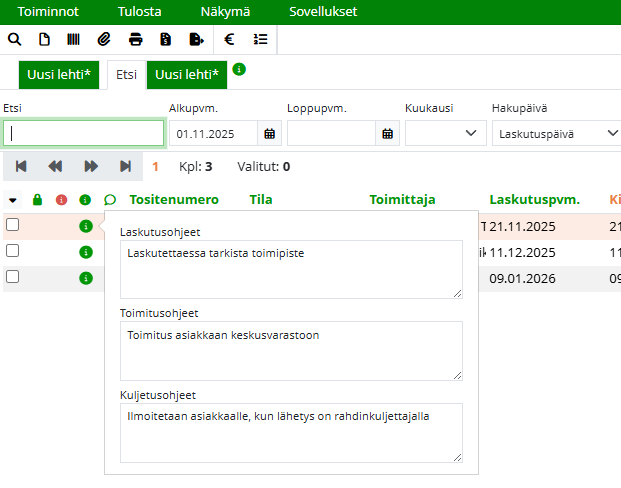This screenshot has width=621, height=488.
Task: Click the paperclip attachment icon
Action: [x=104, y=40]
